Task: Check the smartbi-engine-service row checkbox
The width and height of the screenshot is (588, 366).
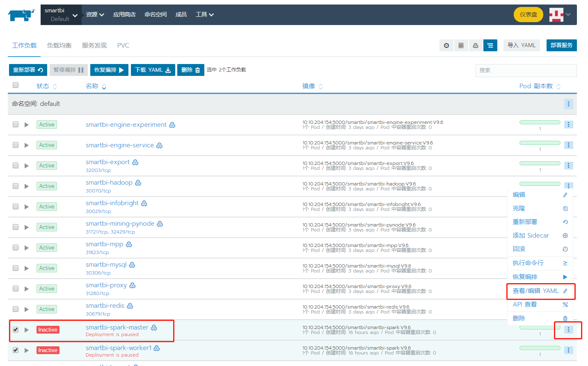Action: (x=16, y=145)
